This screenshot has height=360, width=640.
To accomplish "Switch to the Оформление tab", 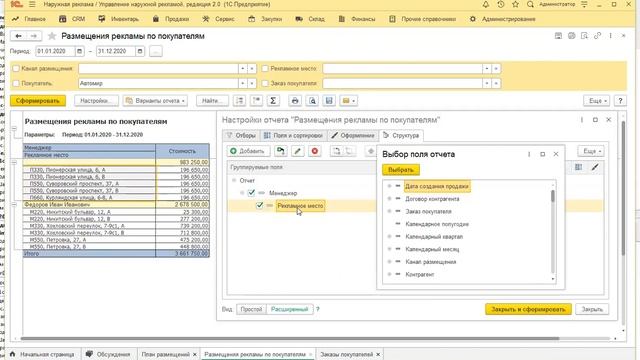I will point(353,136).
